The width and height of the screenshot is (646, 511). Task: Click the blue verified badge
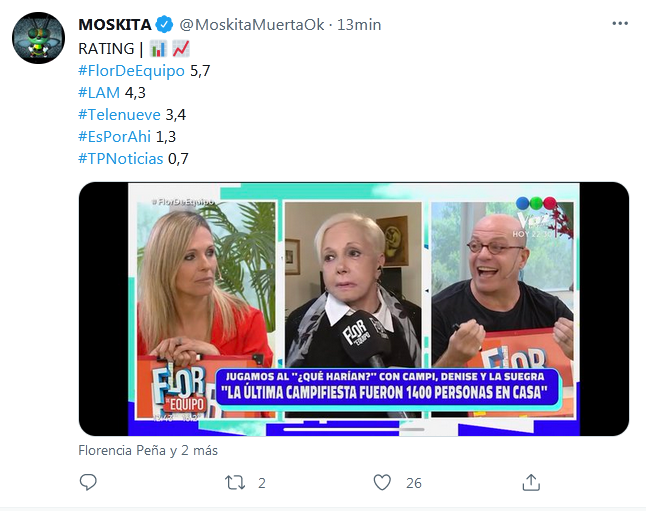click(x=164, y=24)
